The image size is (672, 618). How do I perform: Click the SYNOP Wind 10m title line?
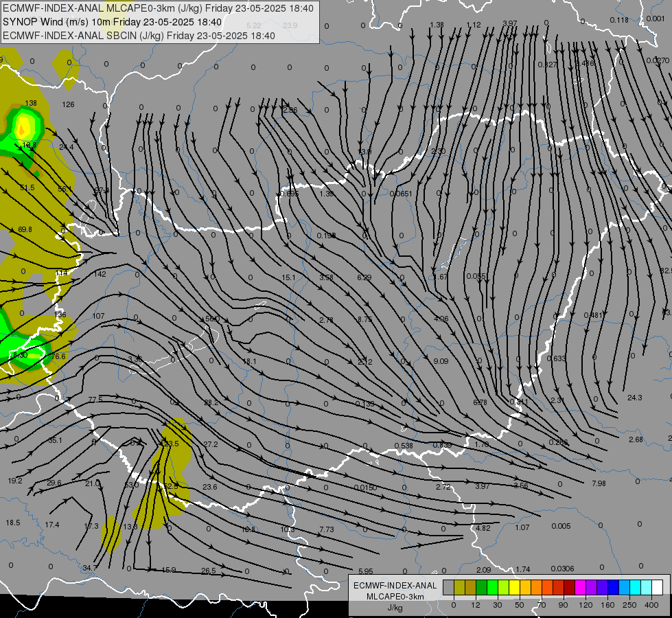coord(113,22)
